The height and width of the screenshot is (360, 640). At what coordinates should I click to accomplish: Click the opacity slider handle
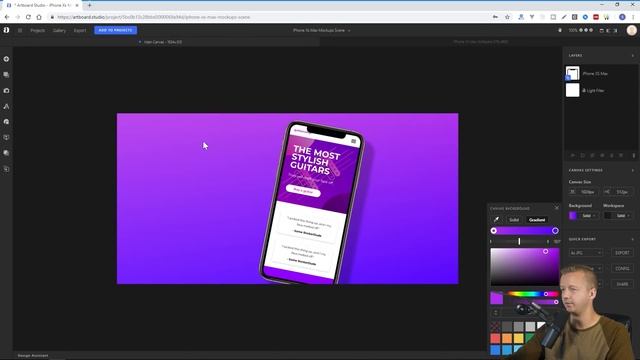(x=556, y=302)
